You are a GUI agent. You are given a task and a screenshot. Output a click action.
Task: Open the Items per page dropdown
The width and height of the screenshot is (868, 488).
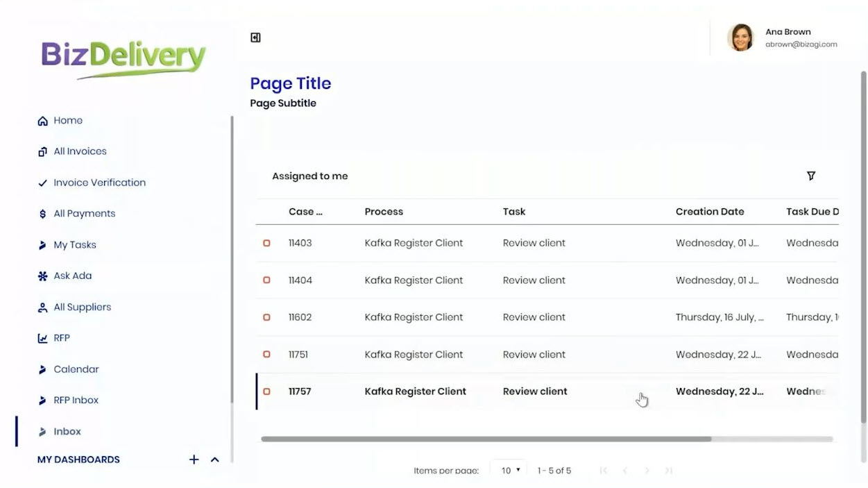click(x=509, y=470)
